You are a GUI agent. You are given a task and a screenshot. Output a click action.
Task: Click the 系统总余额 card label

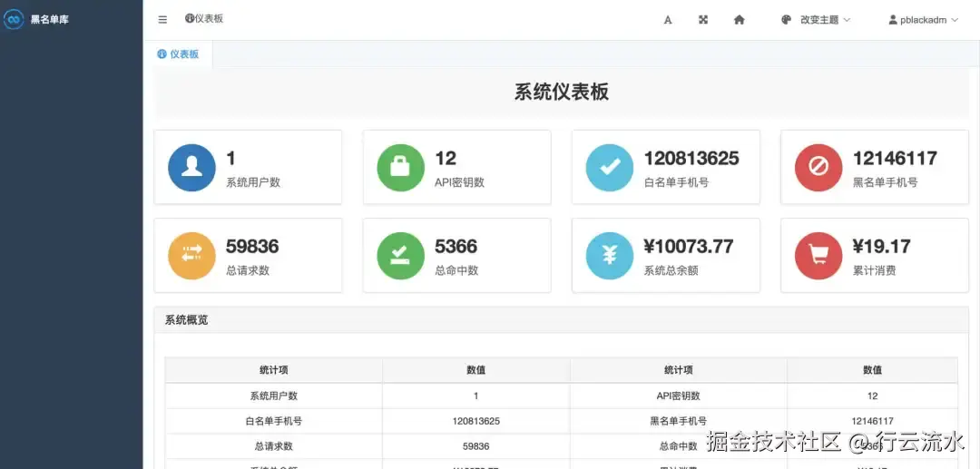tap(671, 270)
